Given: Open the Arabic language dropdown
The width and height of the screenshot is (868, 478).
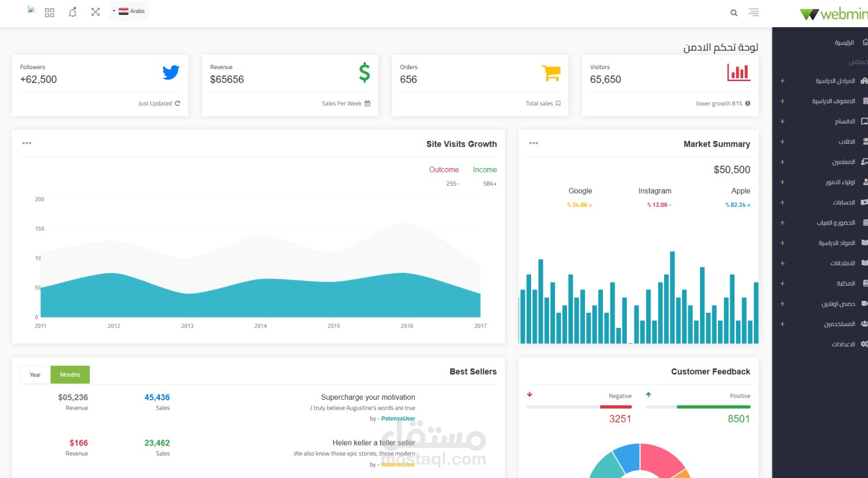Looking at the screenshot, I should point(129,11).
